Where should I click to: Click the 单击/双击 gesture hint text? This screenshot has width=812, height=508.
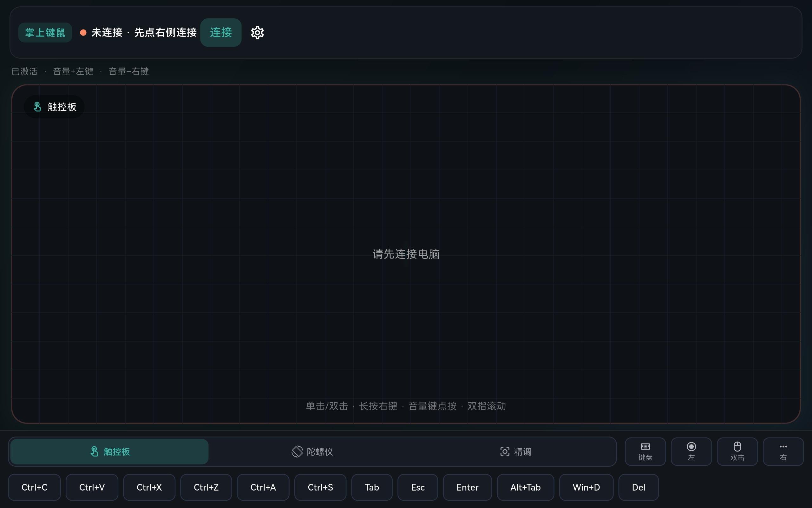pos(327,406)
